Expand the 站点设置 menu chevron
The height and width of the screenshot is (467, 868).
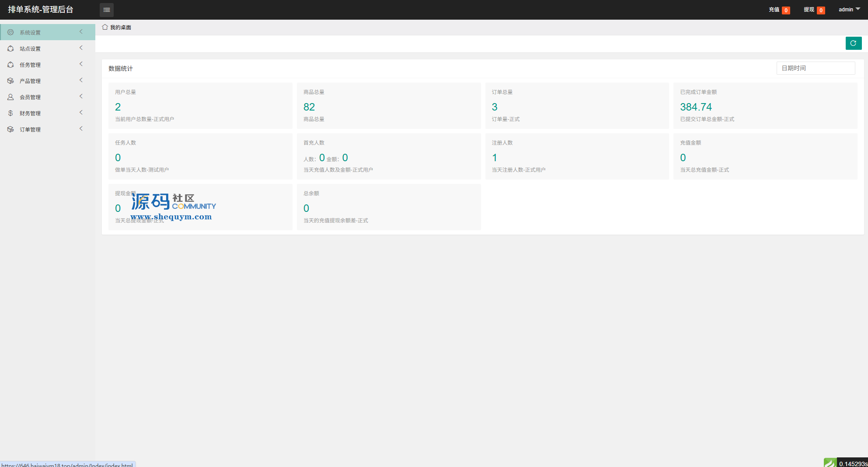click(81, 48)
